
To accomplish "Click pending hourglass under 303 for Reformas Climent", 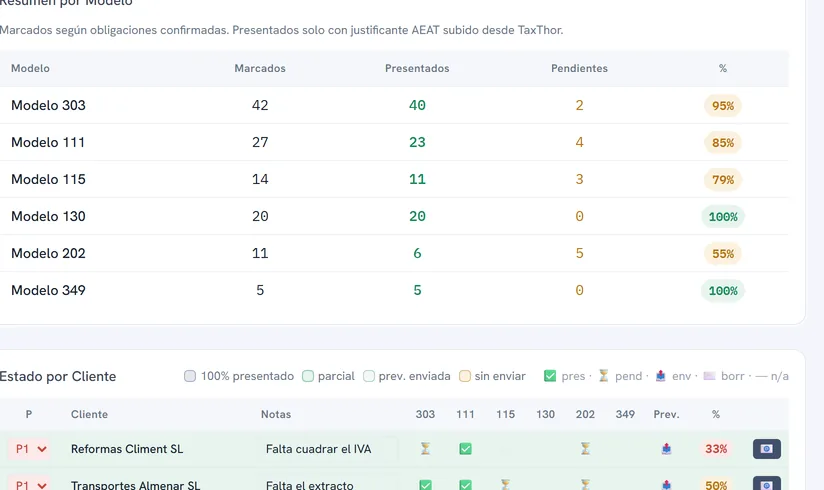I will [x=425, y=448].
